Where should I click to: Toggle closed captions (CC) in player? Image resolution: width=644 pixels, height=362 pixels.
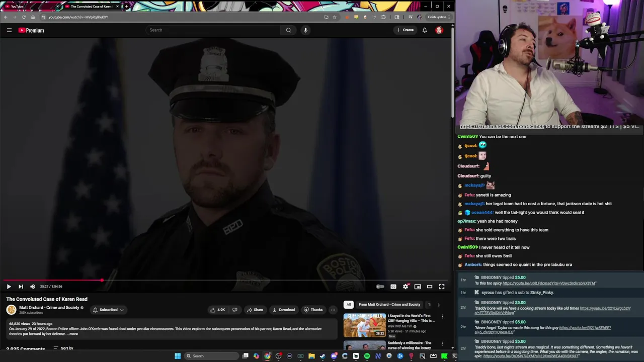click(393, 287)
